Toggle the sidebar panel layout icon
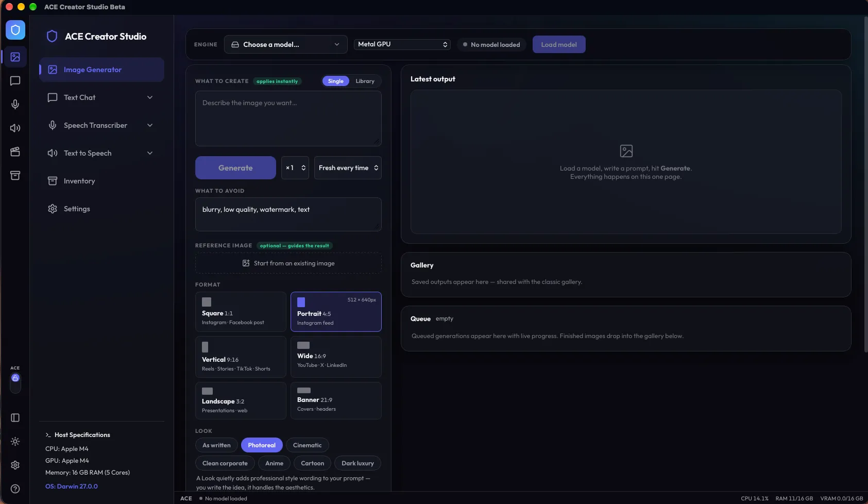The height and width of the screenshot is (504, 868). pos(15,418)
